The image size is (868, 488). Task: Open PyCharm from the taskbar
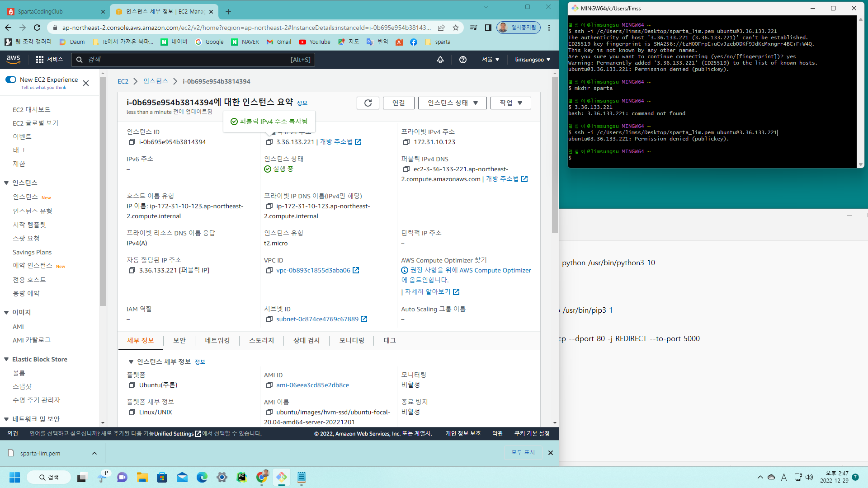point(242,477)
